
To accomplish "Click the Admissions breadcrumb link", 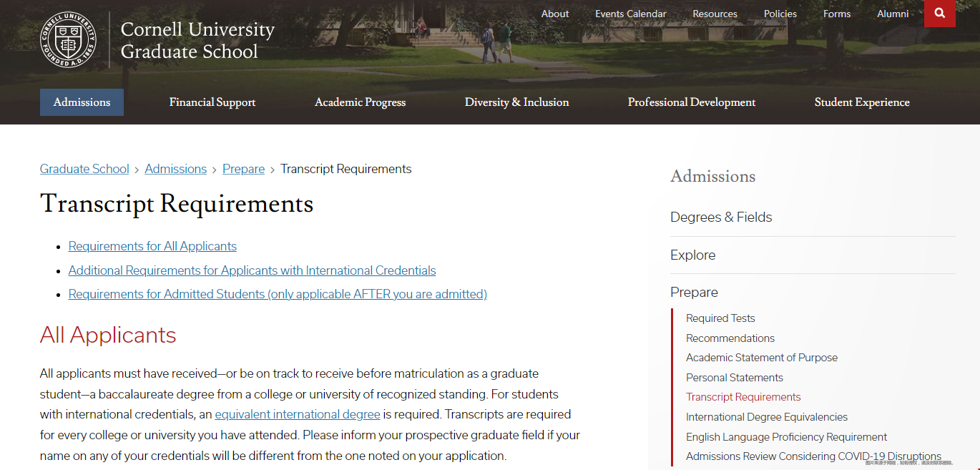I will click(x=176, y=169).
